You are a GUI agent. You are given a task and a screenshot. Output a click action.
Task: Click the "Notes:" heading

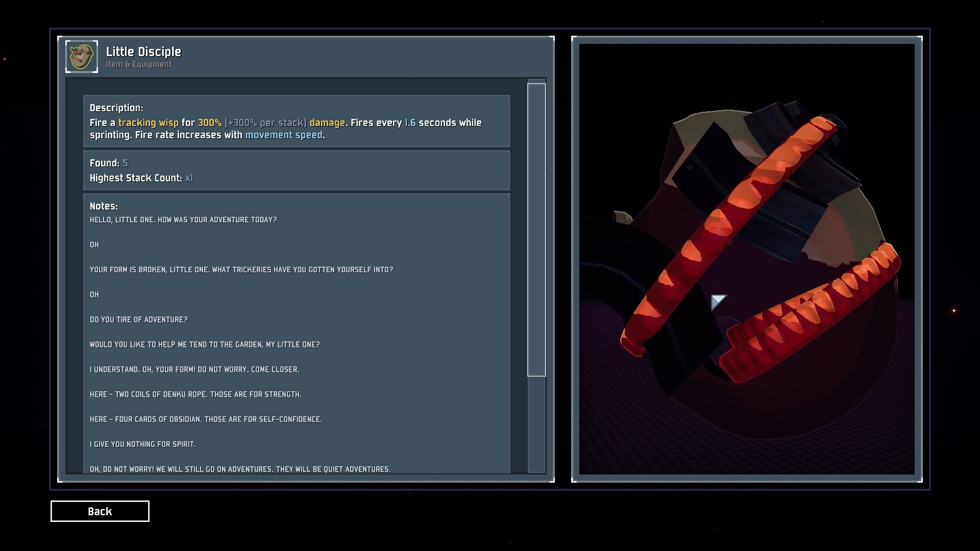(104, 206)
